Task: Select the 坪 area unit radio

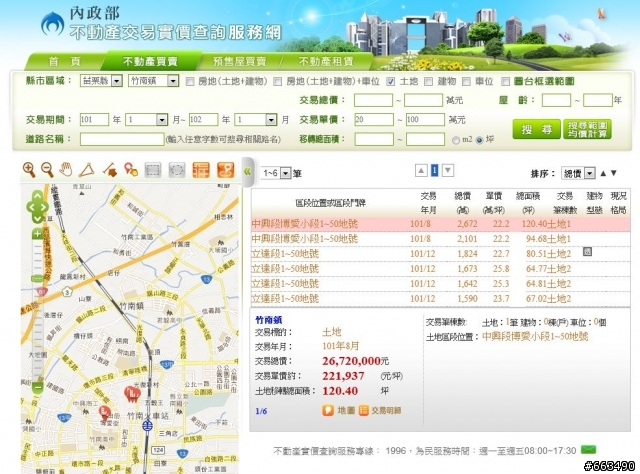Action: pyautogui.click(x=479, y=140)
